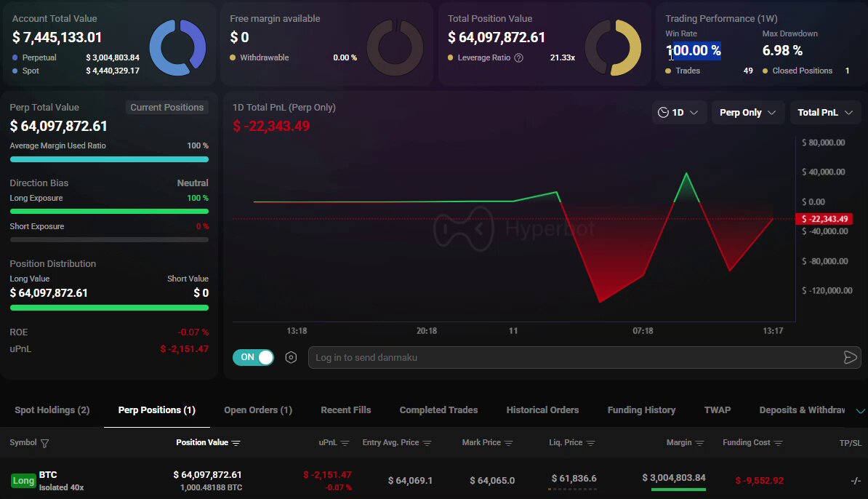Click the Account Total Value donut chart
This screenshot has height=499, width=868.
[177, 47]
